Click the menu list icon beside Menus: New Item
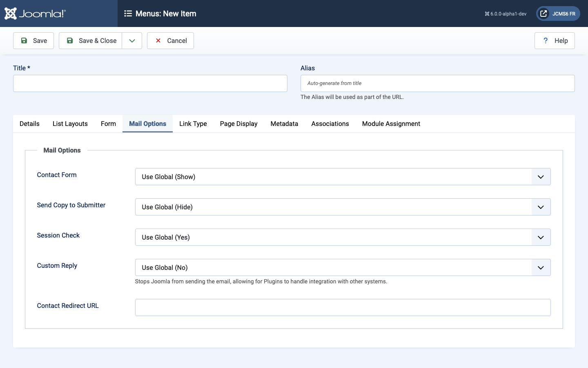Viewport: 588px width, 368px height. click(128, 13)
